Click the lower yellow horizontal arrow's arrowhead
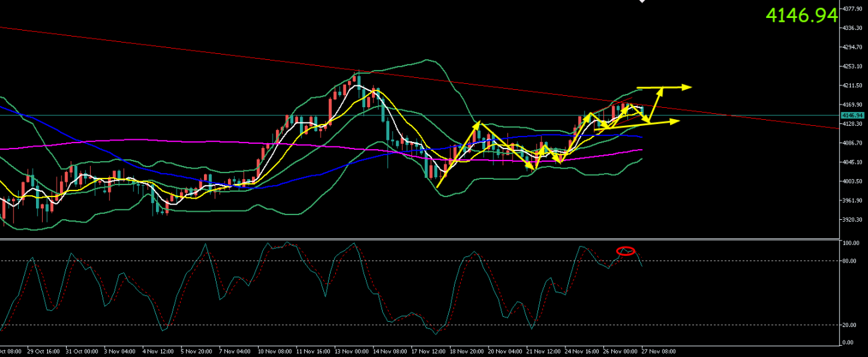868x357 pixels. (x=675, y=121)
